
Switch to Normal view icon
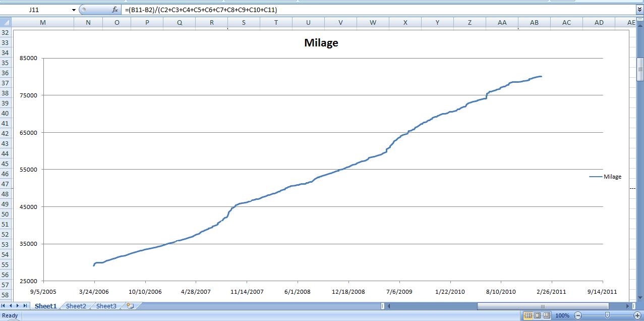tap(528, 315)
